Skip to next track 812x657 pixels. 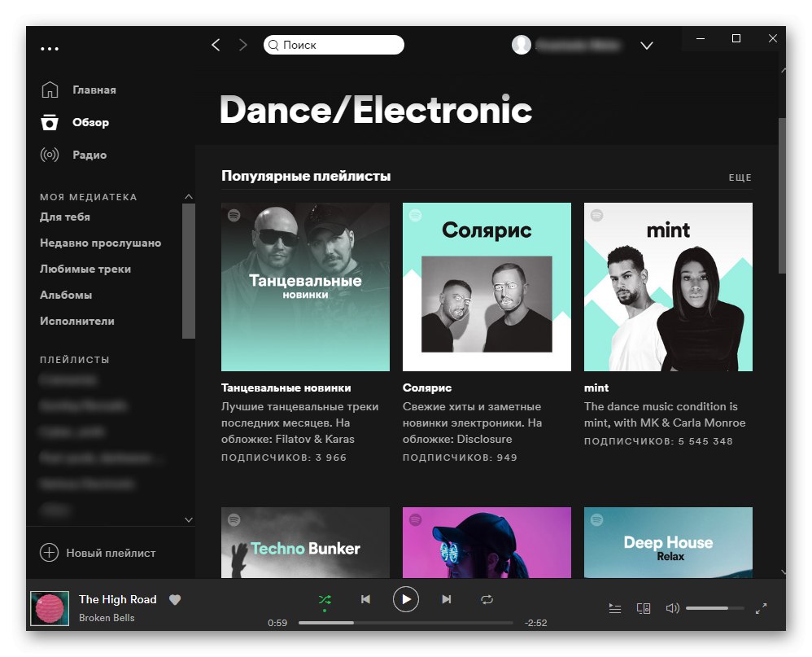pos(447,599)
